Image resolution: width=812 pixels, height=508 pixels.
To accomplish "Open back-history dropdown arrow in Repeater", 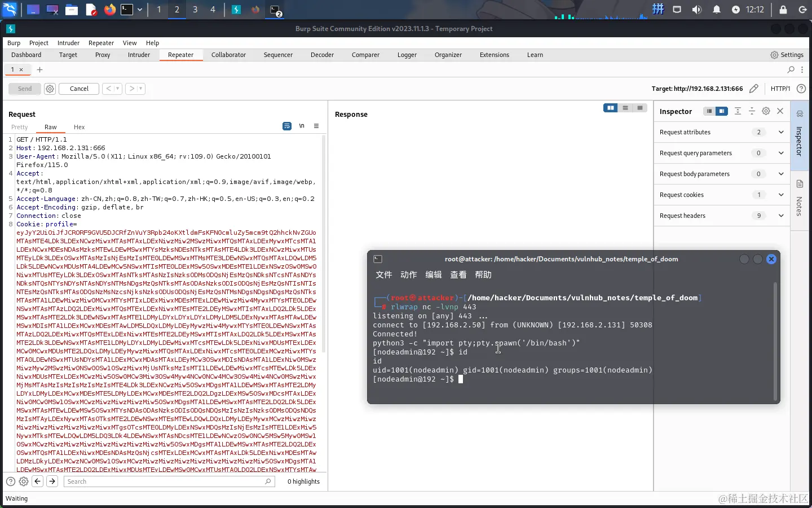I will tap(117, 89).
